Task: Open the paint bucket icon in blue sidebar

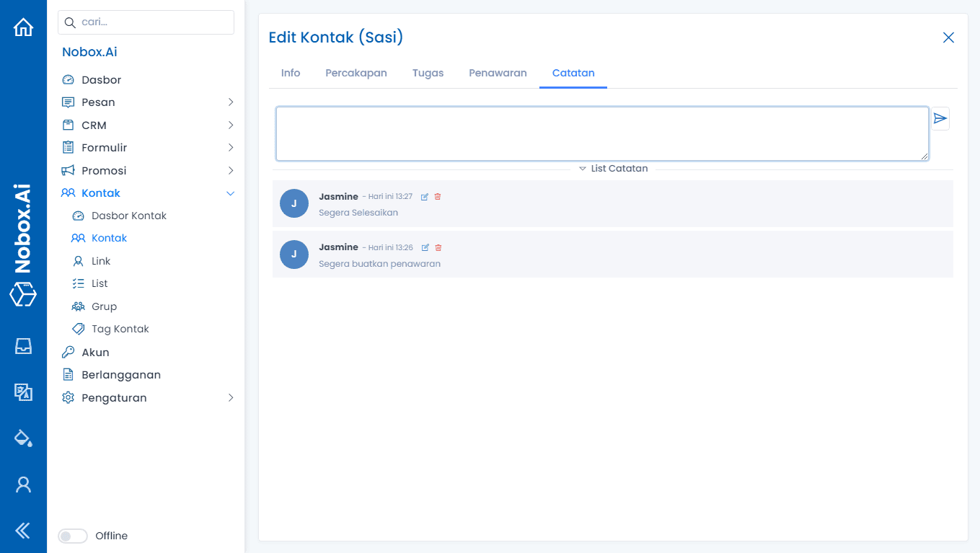Action: (23, 438)
